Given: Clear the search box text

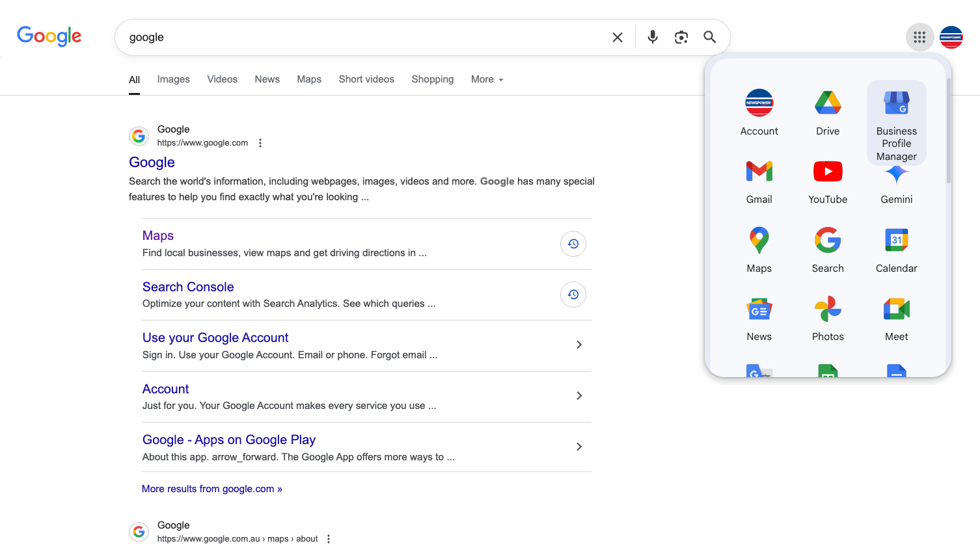Looking at the screenshot, I should point(618,37).
